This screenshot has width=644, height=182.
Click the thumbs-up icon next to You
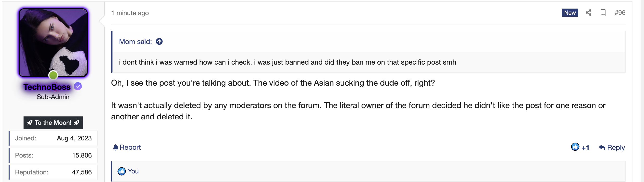pyautogui.click(x=122, y=171)
